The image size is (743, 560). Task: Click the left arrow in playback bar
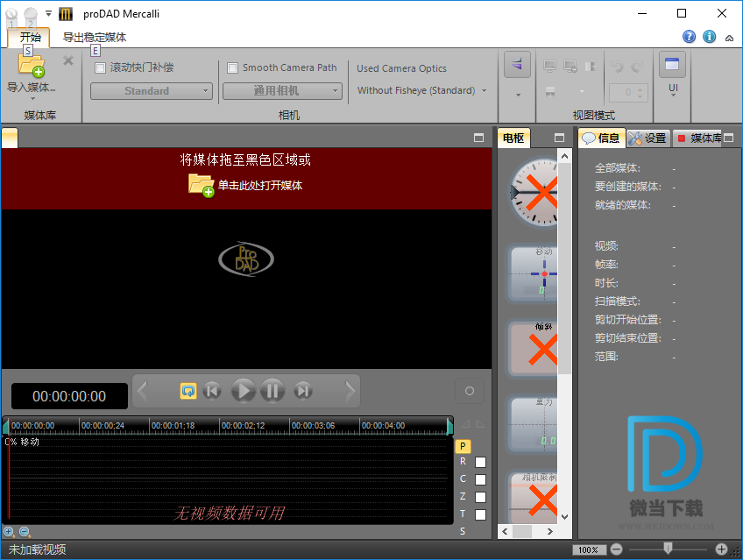pyautogui.click(x=142, y=391)
